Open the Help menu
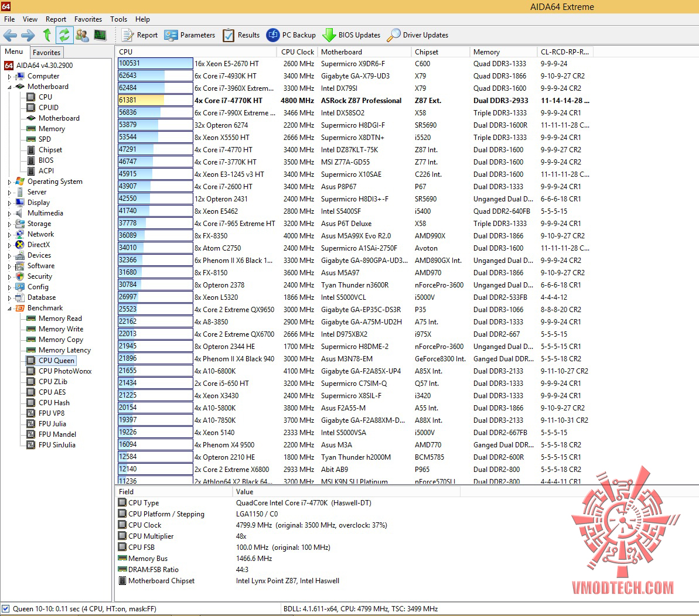Viewport: 699px width, 616px height. (x=142, y=19)
